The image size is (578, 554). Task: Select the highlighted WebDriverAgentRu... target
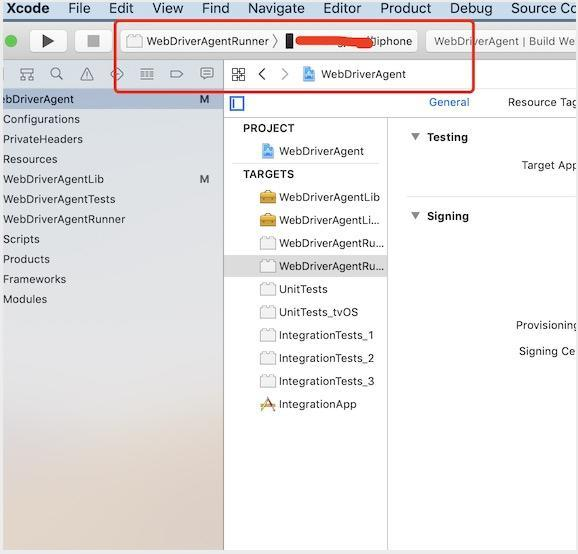tap(306, 266)
